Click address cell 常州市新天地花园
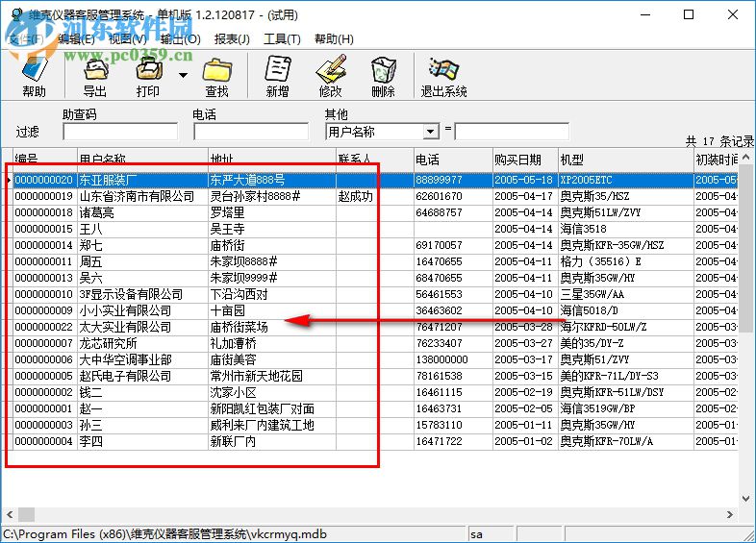Viewport: 756px width, 543px height. pyautogui.click(x=272, y=377)
